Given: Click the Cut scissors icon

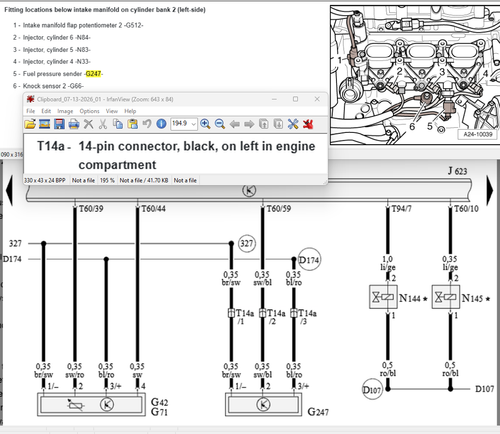Looking at the screenshot, I should [103, 124].
